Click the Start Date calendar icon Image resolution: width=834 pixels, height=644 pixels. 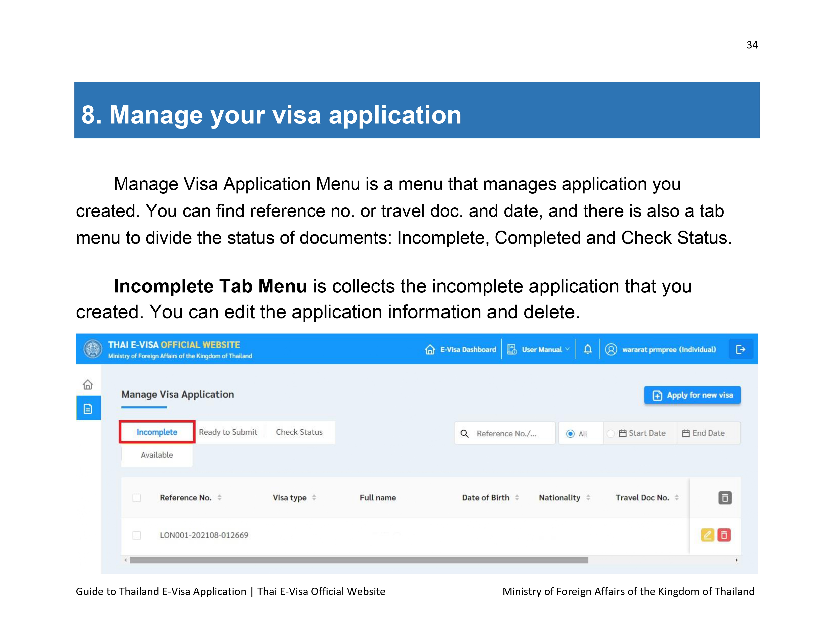click(623, 433)
